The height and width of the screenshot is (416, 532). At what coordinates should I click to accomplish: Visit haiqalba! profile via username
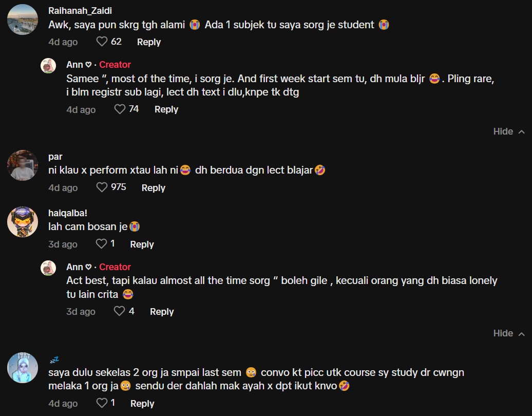pyautogui.click(x=68, y=213)
